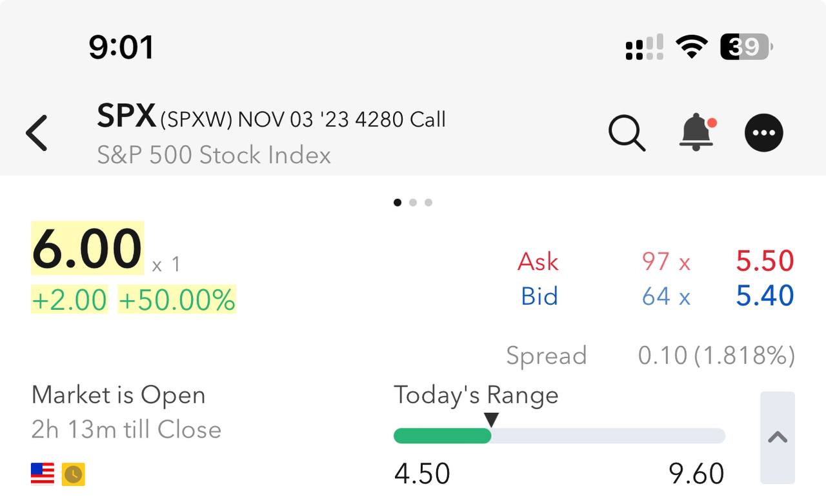Open search with magnifying glass icon

tap(627, 133)
